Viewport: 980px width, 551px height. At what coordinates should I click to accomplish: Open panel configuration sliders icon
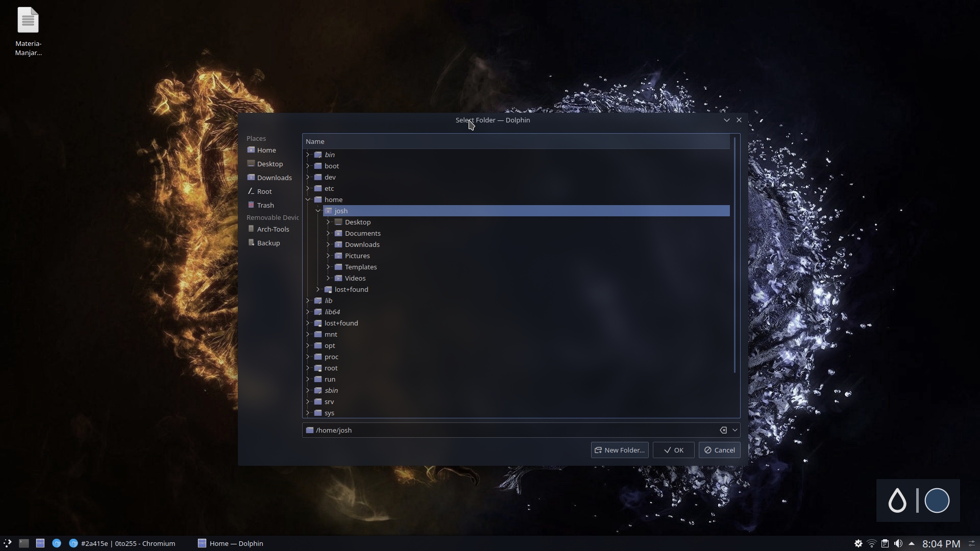(972, 543)
